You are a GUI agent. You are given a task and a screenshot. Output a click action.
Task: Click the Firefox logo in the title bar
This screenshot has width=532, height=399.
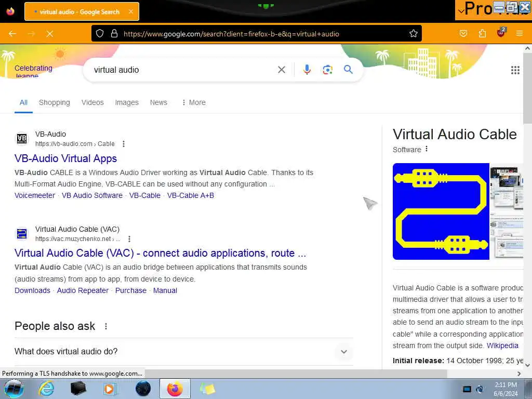pyautogui.click(x=10, y=11)
